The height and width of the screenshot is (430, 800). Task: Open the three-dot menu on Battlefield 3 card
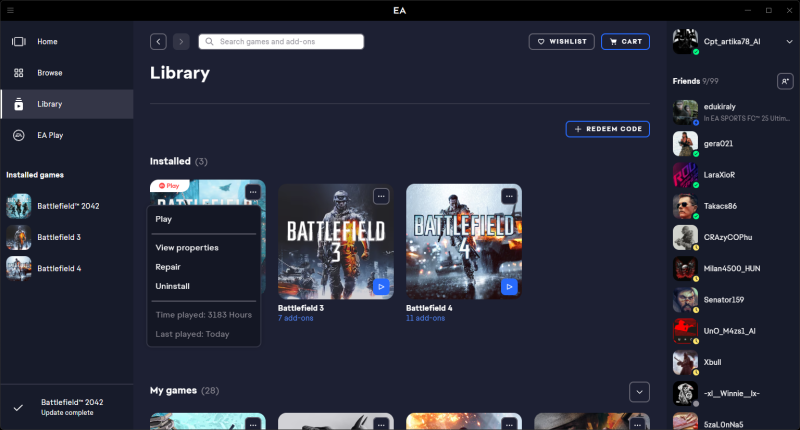click(x=381, y=196)
